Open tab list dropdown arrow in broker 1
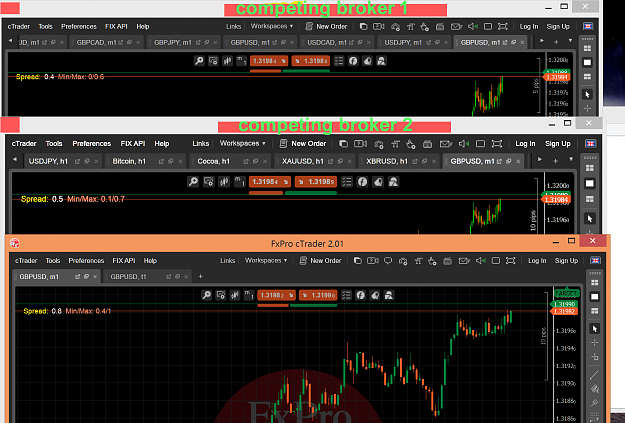Screen dimensions: 625x423 click(570, 41)
